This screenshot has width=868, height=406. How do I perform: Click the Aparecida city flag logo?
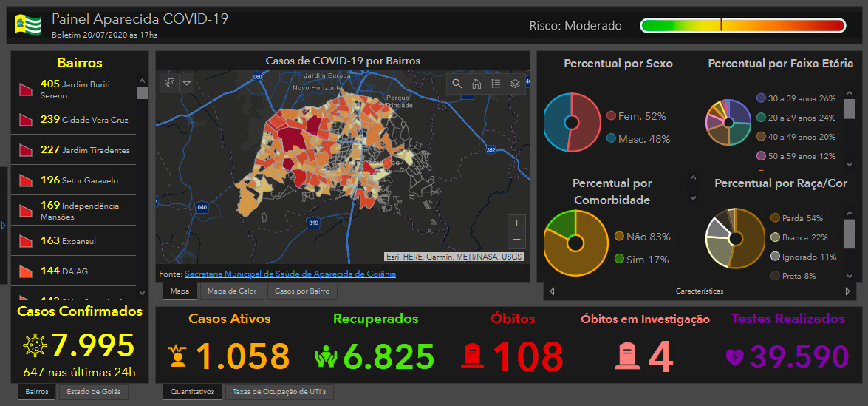tap(27, 24)
